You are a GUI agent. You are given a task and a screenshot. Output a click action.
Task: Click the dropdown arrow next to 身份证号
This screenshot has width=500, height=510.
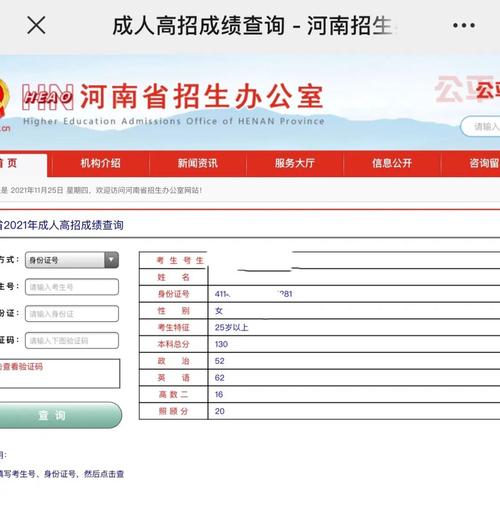click(x=111, y=260)
